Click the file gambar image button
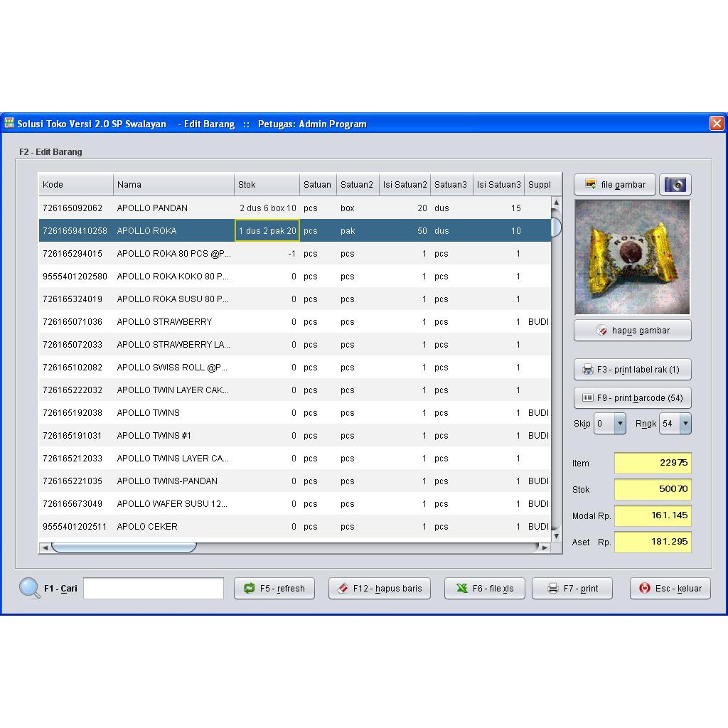 click(614, 185)
